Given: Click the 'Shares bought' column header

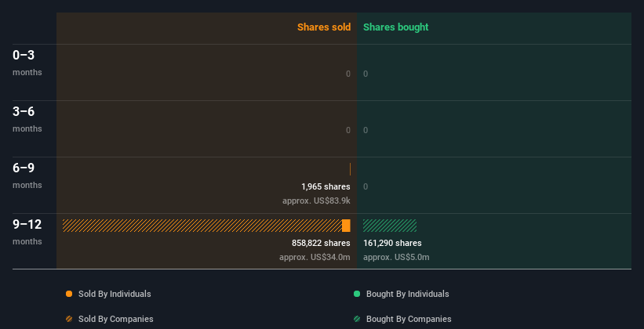Looking at the screenshot, I should (x=396, y=27).
